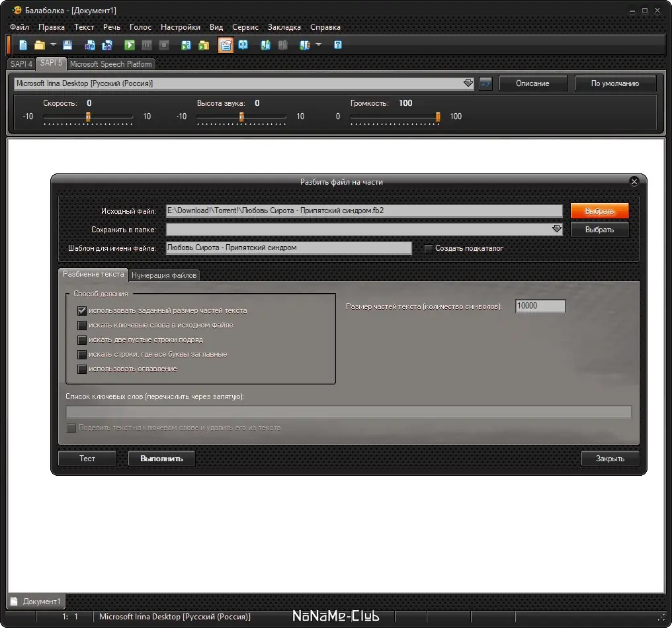Screen dimensions: 672x628
Task: Click the По умолчанию button
Action: 615,83
